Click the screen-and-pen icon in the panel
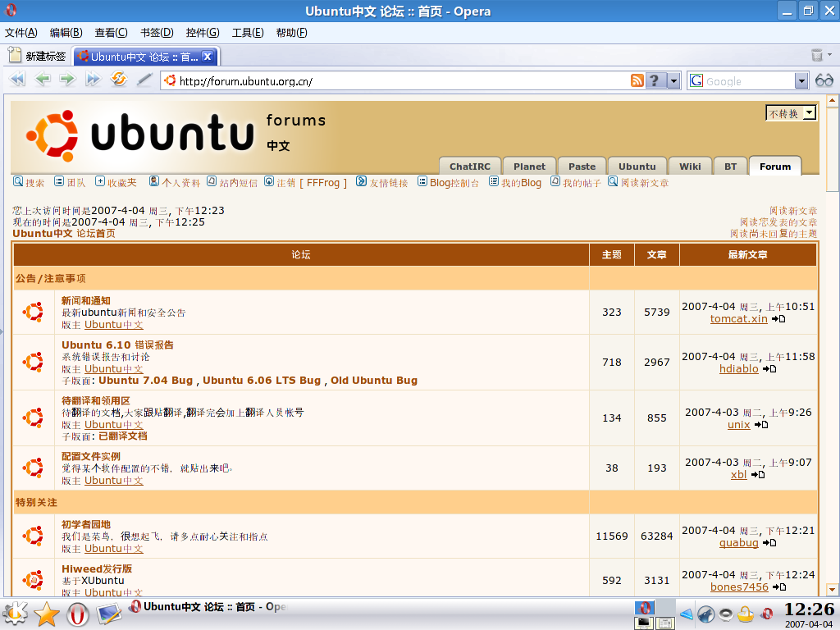Image resolution: width=840 pixels, height=630 pixels. 109,614
